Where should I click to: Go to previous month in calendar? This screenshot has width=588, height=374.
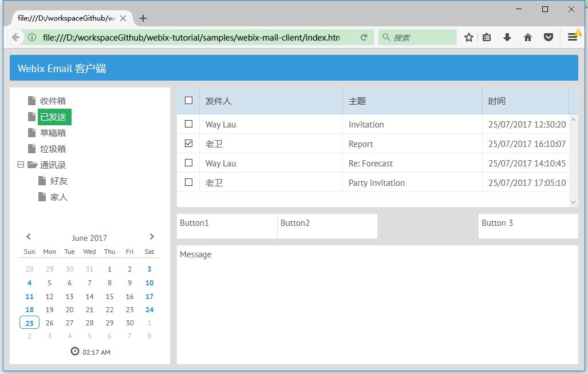[29, 237]
